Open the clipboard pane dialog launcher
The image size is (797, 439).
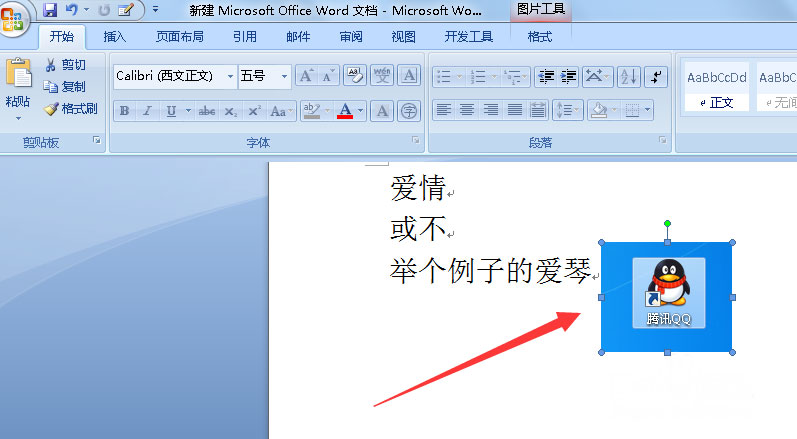click(97, 140)
